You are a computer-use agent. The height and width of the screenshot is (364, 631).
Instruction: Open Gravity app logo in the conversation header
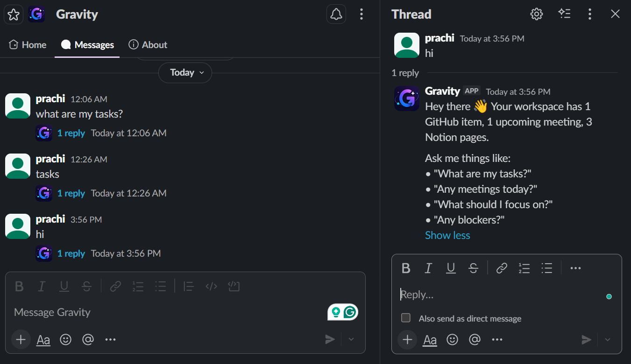click(x=36, y=14)
